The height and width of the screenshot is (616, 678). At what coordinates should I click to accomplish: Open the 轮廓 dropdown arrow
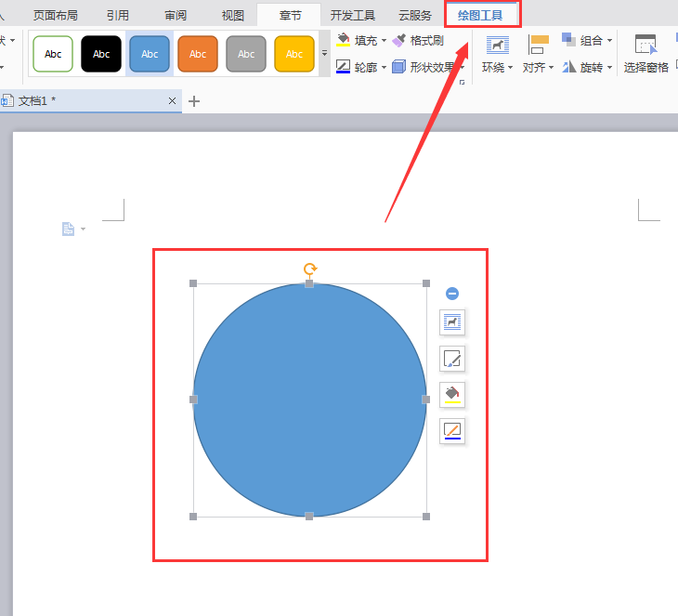[x=384, y=68]
